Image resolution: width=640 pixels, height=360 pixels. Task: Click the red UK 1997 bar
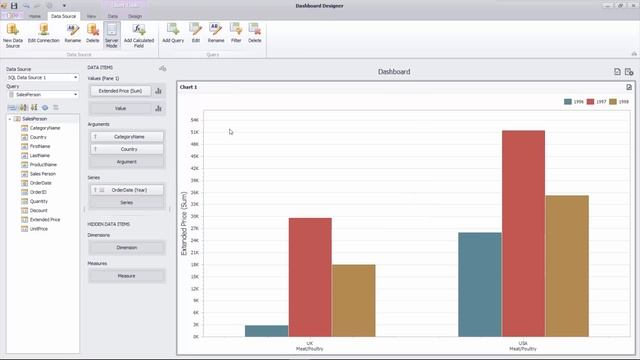(310, 278)
